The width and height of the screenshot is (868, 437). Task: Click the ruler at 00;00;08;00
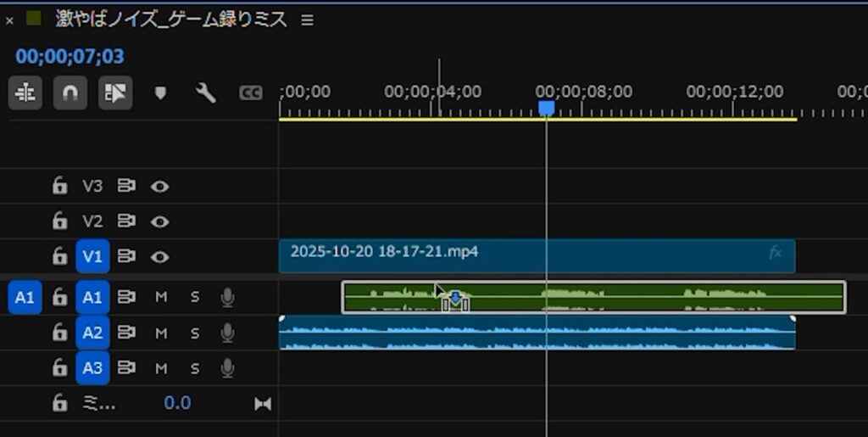point(583,92)
